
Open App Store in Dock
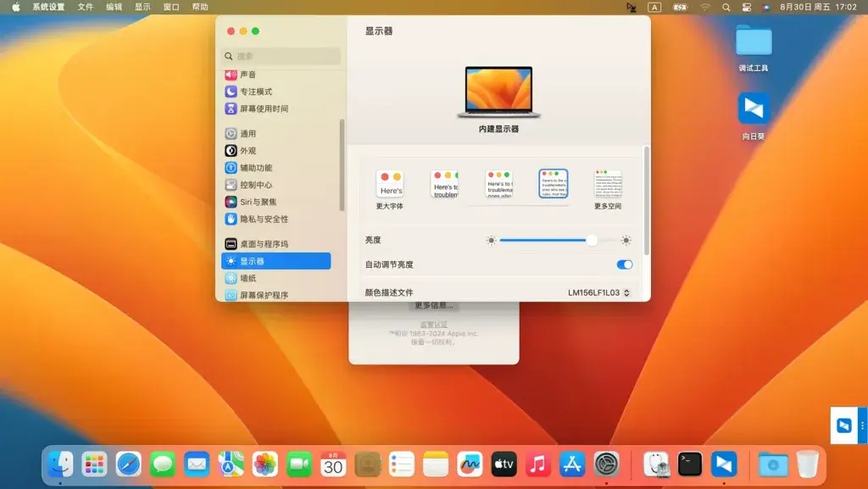(x=572, y=464)
